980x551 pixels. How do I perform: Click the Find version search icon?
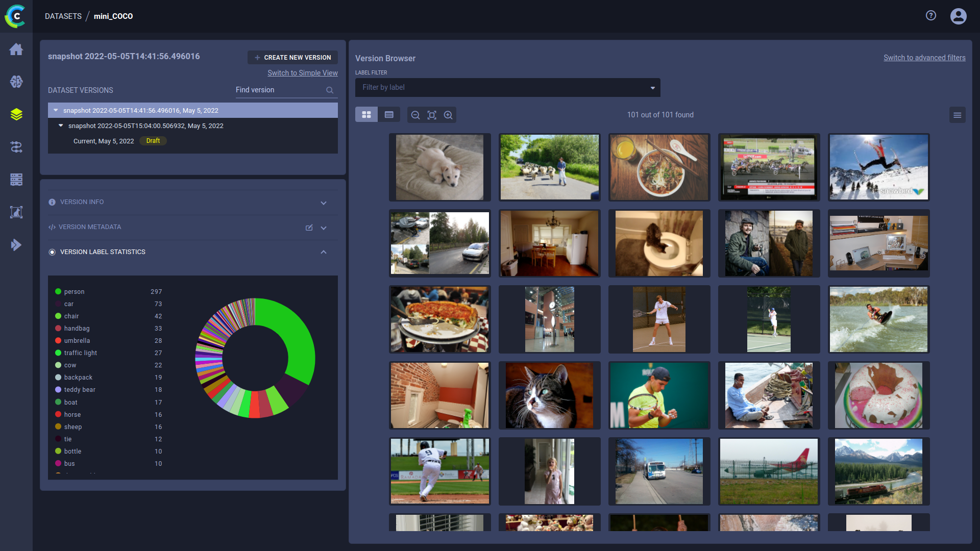(330, 90)
